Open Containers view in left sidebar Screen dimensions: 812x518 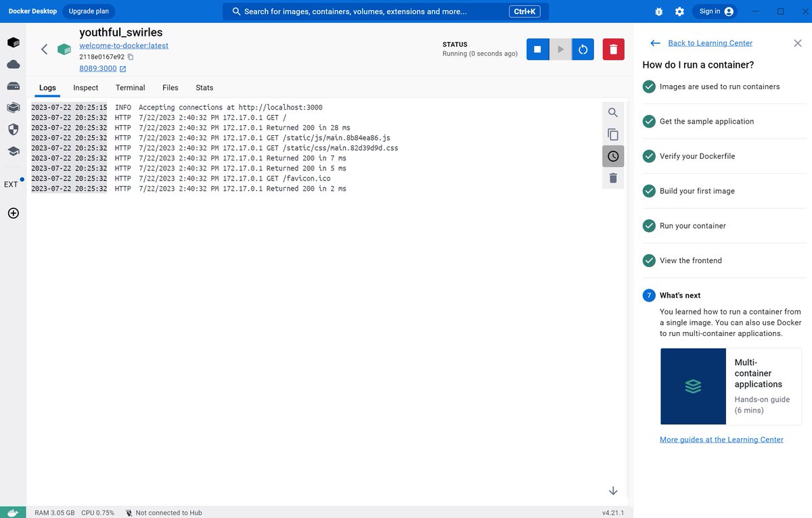13,43
